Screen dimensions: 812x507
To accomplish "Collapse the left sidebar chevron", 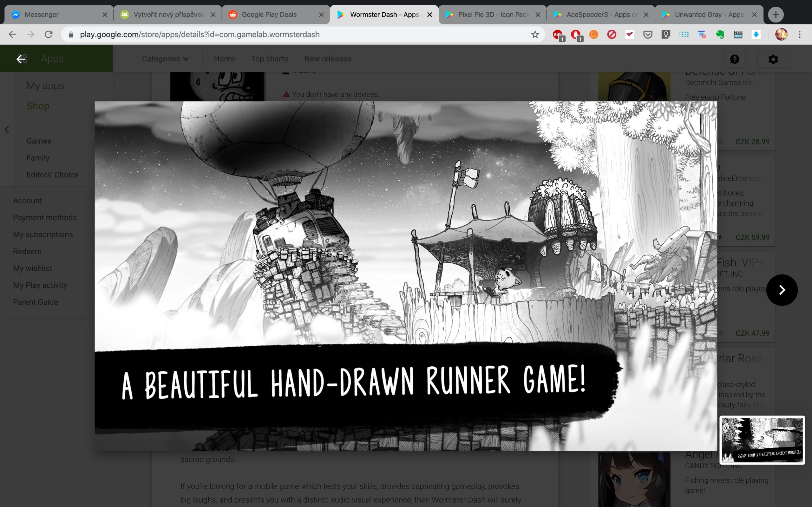I will coord(7,130).
